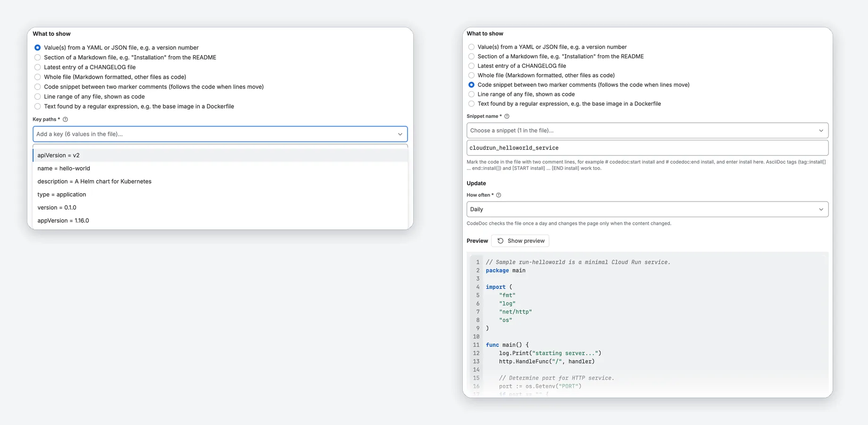Click the 'package main' line in the preview

click(x=506, y=271)
